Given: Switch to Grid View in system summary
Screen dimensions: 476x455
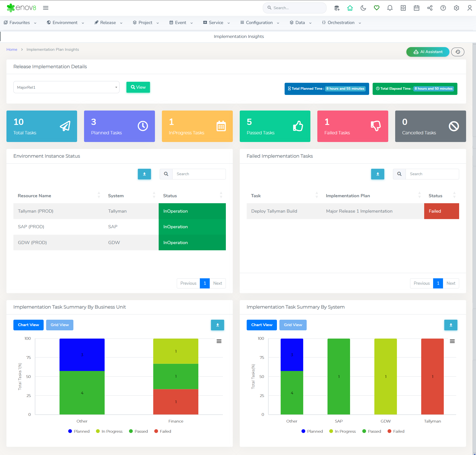Looking at the screenshot, I should (293, 325).
